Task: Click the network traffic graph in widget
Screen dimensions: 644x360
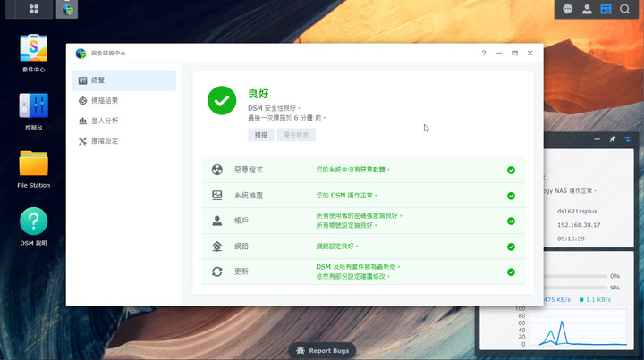Action: (x=579, y=328)
